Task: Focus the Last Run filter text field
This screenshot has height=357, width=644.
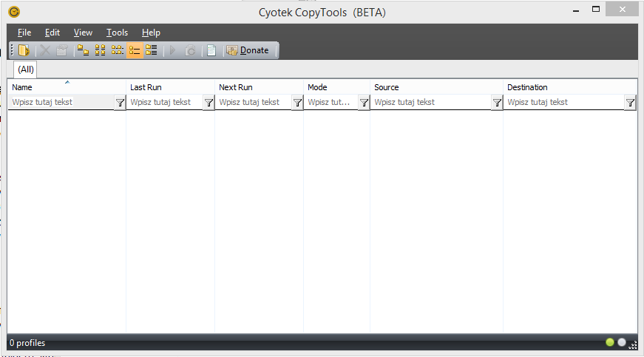Action: 165,102
